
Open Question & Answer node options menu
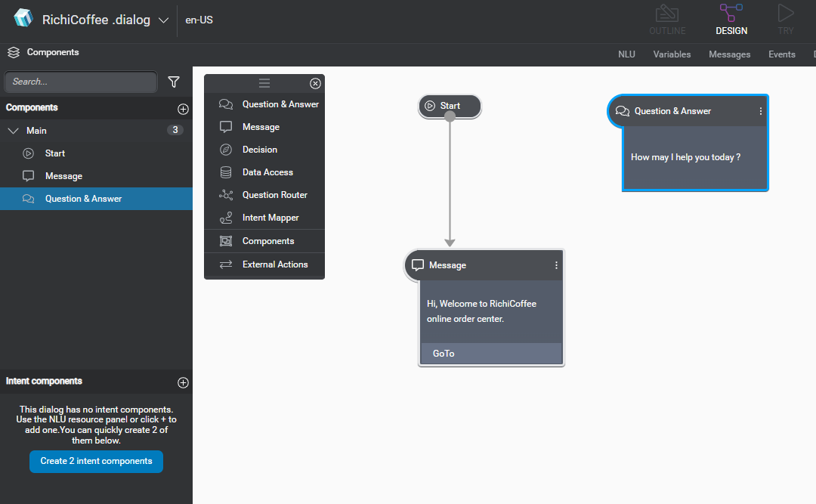761,111
